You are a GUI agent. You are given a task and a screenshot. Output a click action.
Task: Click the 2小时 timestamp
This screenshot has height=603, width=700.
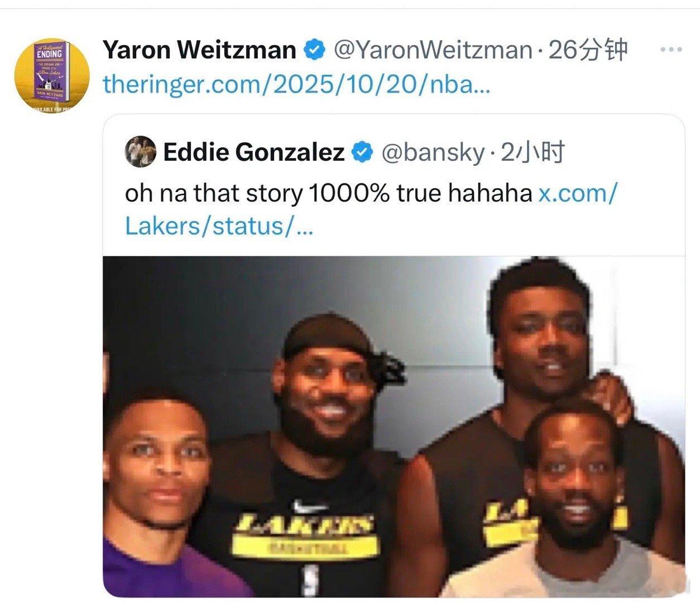(x=533, y=152)
